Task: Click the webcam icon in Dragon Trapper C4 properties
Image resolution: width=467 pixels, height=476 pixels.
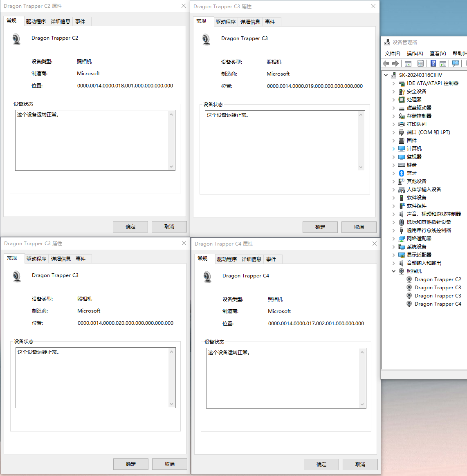Action: [207, 277]
